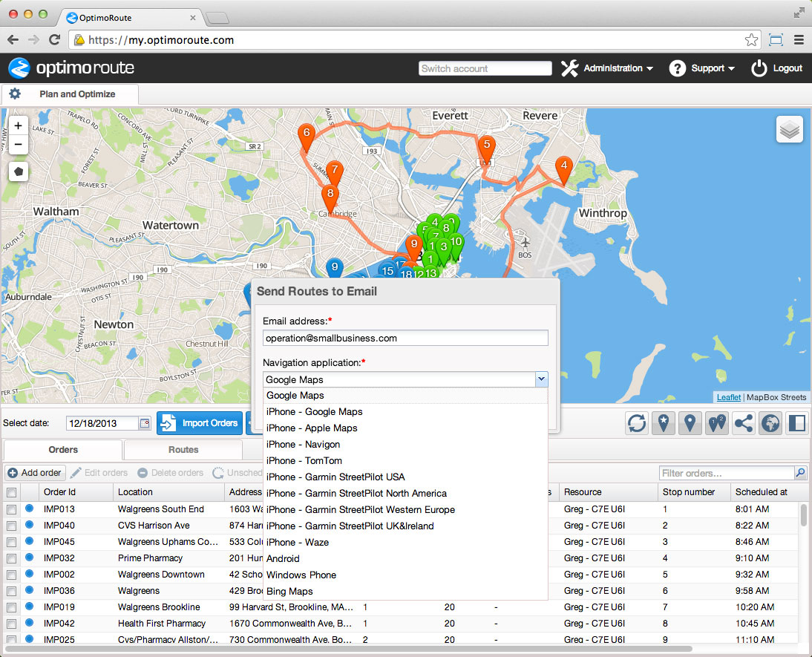Toggle the select-all orders header checkbox
The width and height of the screenshot is (812, 657).
[x=11, y=492]
